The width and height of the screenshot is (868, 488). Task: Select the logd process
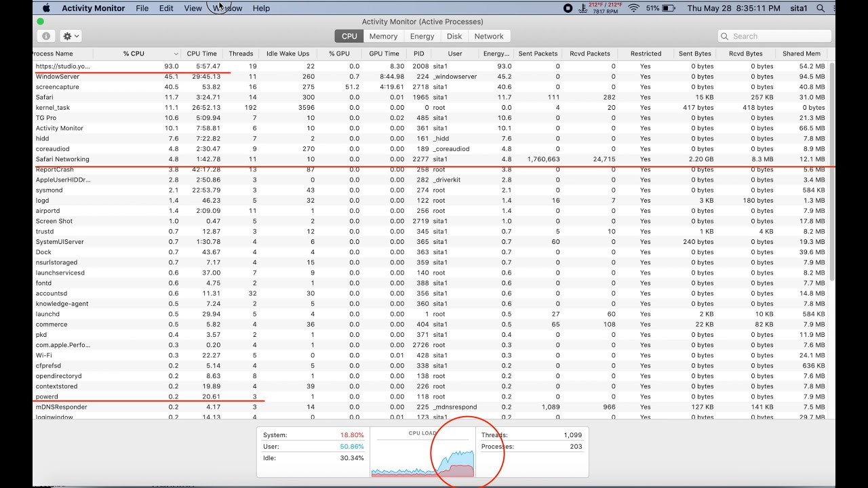click(x=430, y=201)
